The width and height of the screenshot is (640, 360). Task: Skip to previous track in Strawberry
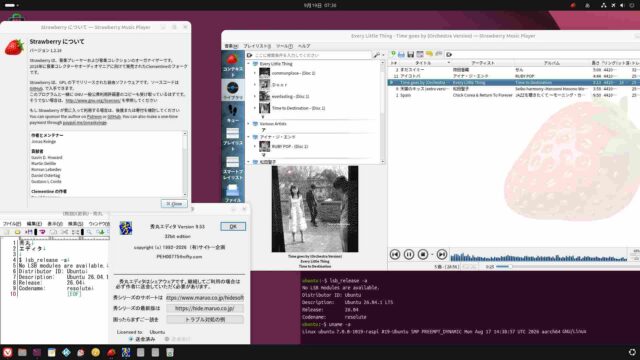(395, 254)
